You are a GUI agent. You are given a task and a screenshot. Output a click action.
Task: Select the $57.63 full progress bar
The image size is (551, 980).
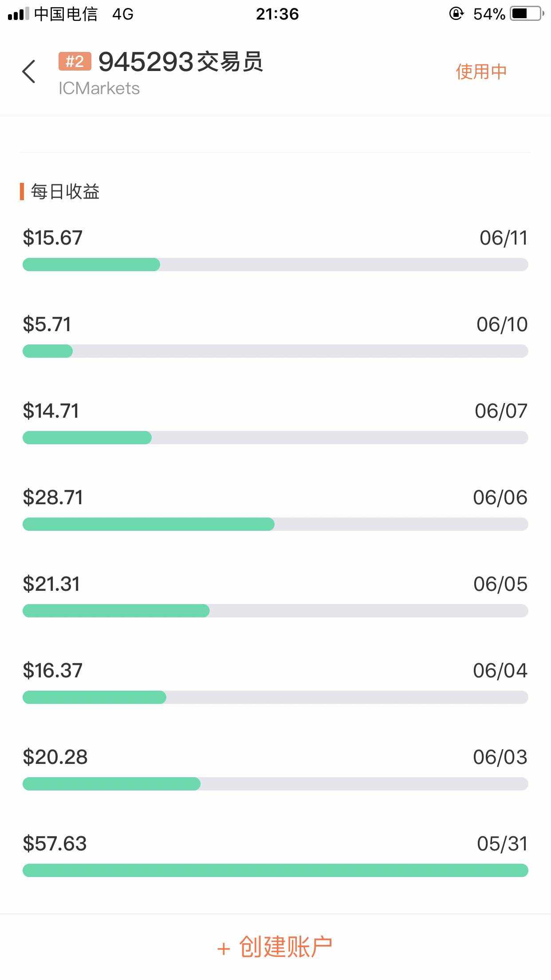click(275, 870)
